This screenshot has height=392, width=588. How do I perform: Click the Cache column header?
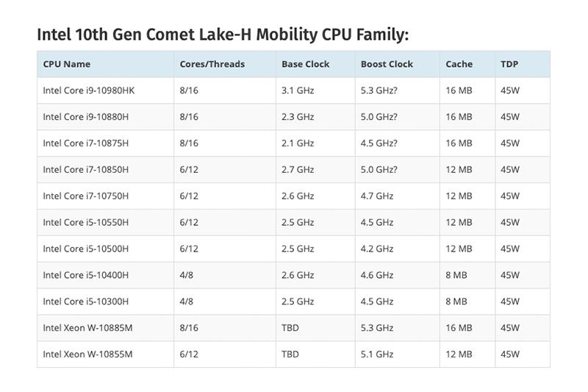[x=459, y=64]
